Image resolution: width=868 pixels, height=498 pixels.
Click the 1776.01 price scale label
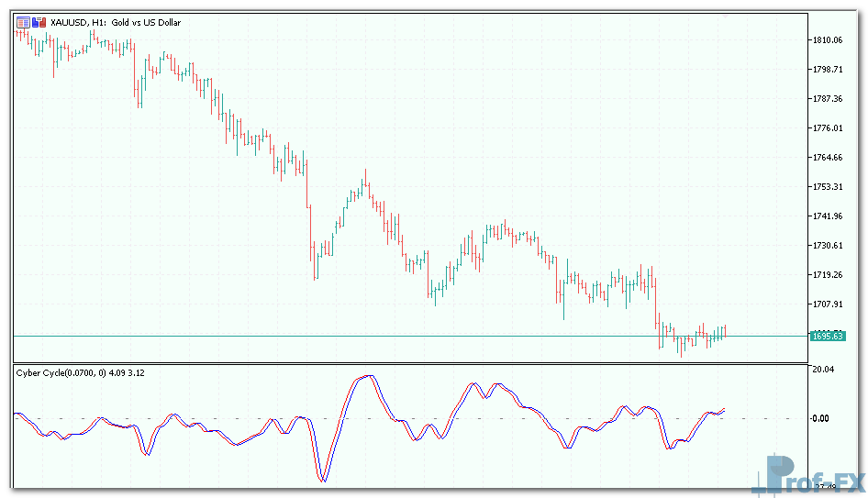(x=827, y=128)
